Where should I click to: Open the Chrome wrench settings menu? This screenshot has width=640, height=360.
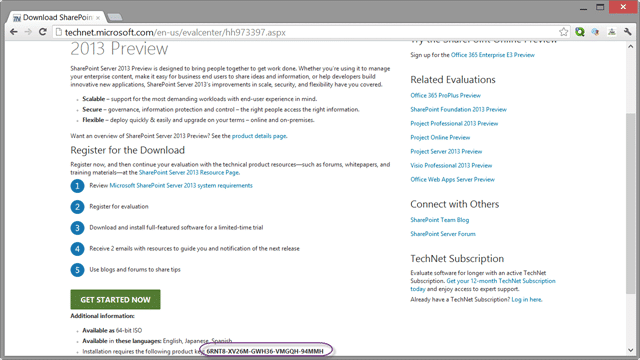[x=627, y=32]
